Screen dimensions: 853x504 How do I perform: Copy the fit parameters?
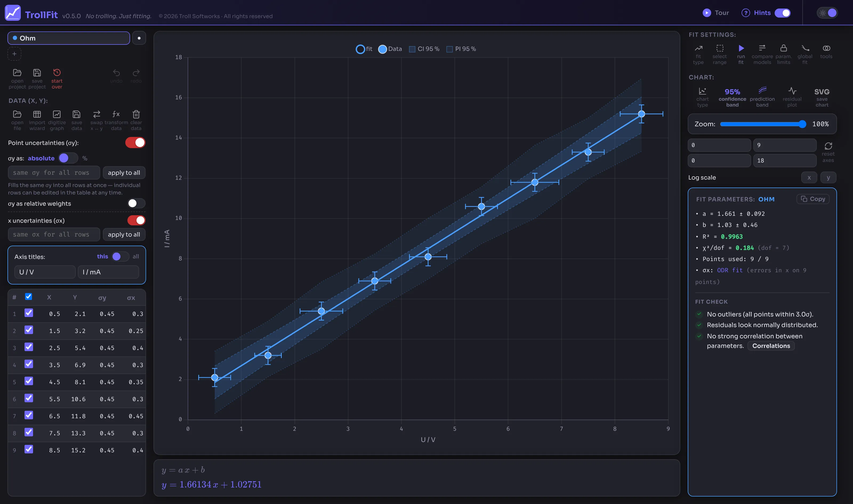pyautogui.click(x=813, y=199)
